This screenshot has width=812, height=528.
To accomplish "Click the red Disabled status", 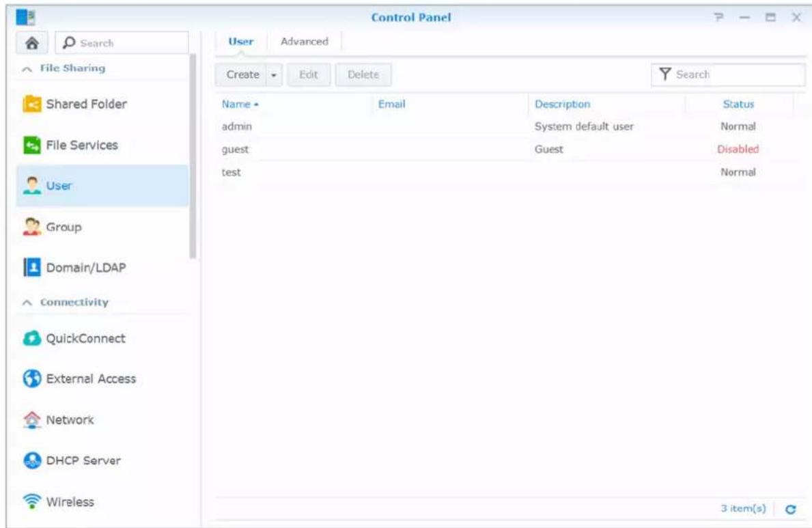I will click(738, 149).
